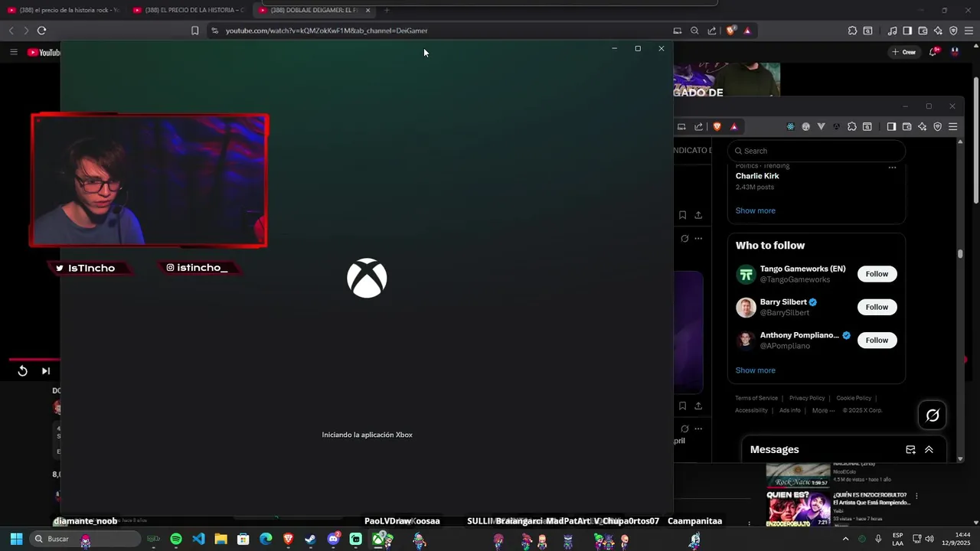The width and height of the screenshot is (980, 551).
Task: Open Visual Studio Code from the taskbar
Action: [x=198, y=540]
